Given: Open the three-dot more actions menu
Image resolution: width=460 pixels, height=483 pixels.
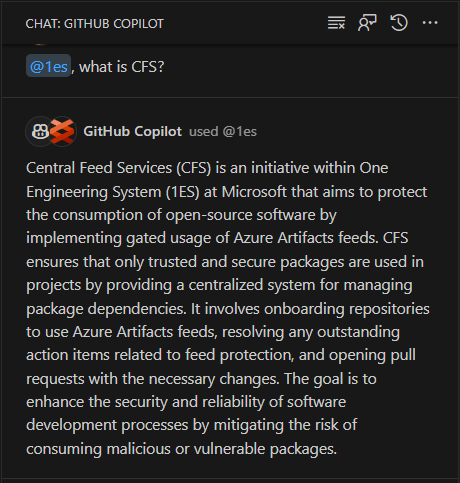Looking at the screenshot, I should (x=430, y=23).
